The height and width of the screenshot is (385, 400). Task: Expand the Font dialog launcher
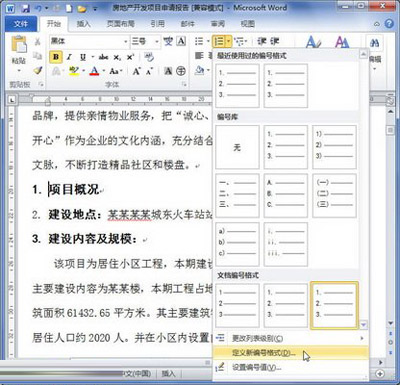tap(184, 85)
